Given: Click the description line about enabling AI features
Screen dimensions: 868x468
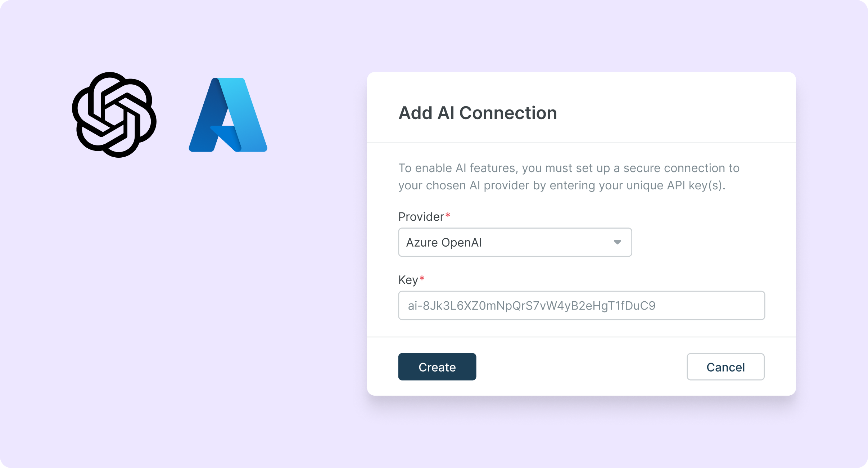Looking at the screenshot, I should click(569, 168).
